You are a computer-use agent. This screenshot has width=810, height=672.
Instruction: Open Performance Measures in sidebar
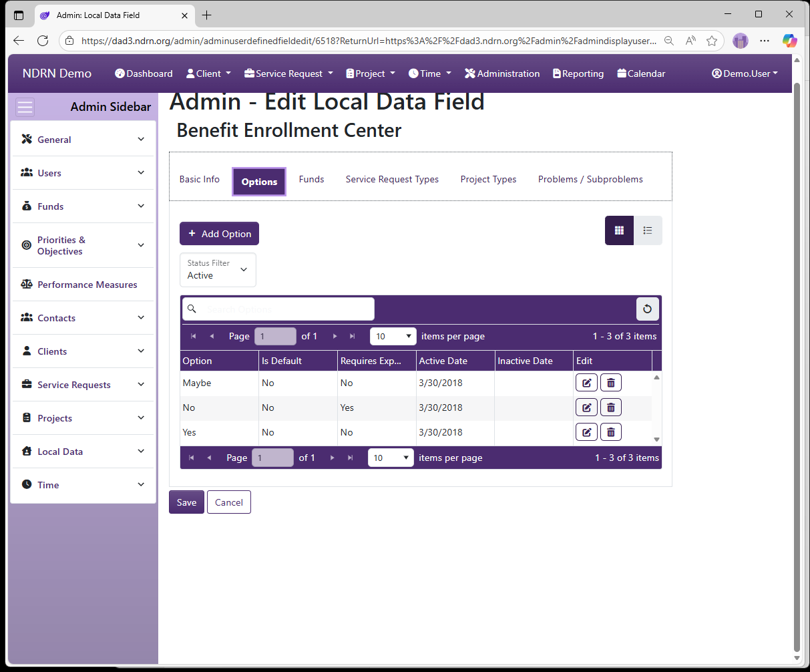coord(83,285)
